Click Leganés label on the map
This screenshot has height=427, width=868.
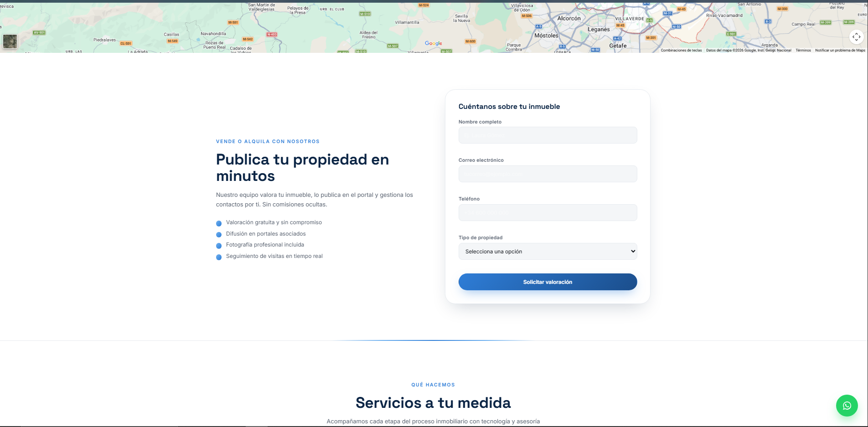[x=599, y=30]
